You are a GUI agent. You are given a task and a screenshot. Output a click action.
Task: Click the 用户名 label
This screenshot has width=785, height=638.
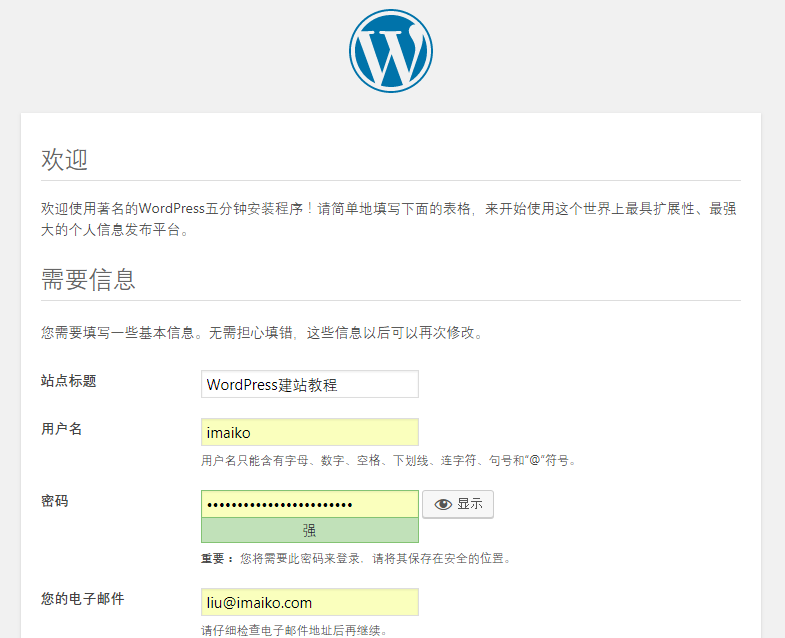[x=62, y=429]
